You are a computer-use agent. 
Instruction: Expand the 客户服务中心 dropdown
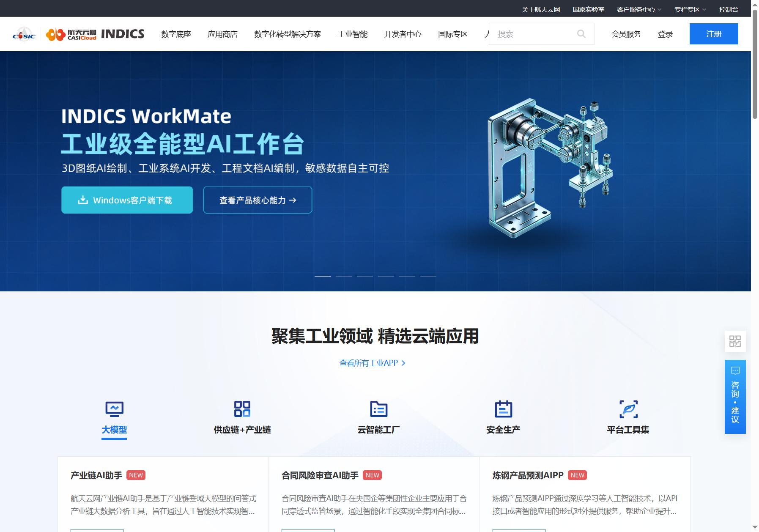pos(639,9)
